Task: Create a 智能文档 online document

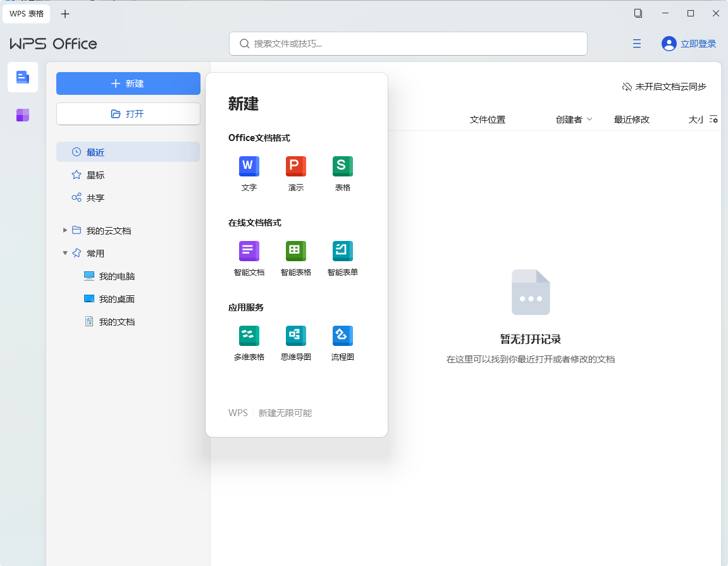Action: tap(249, 259)
